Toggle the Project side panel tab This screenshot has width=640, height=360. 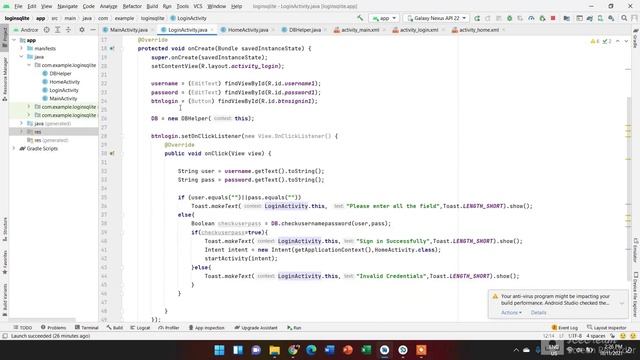point(4,37)
